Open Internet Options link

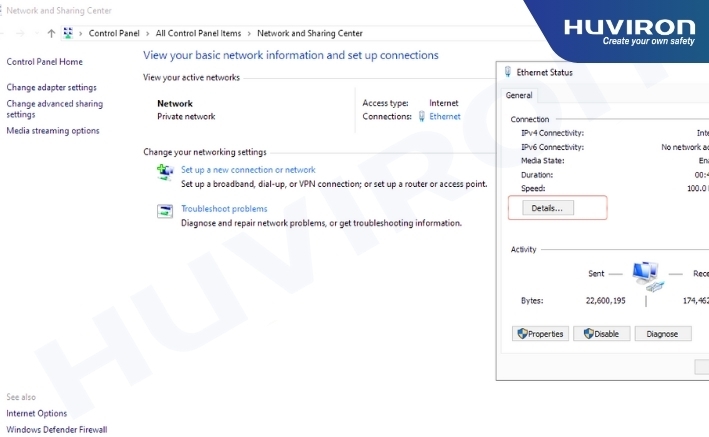pos(37,413)
